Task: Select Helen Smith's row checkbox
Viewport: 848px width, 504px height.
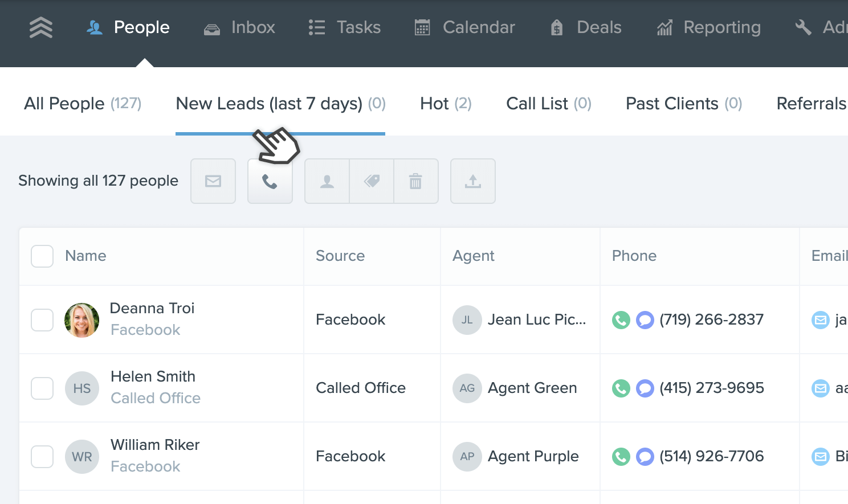Action: [x=42, y=388]
